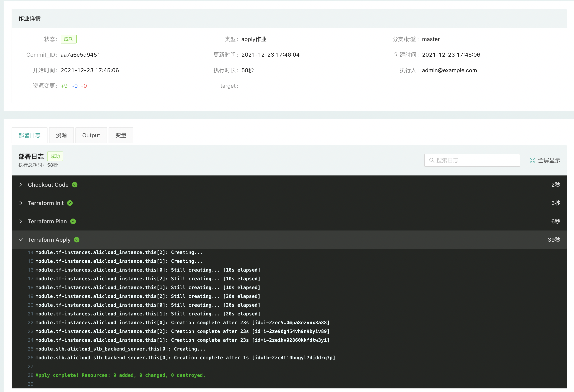
Task: Click log line 22 instance this[0] creation complete
Action: (183, 322)
